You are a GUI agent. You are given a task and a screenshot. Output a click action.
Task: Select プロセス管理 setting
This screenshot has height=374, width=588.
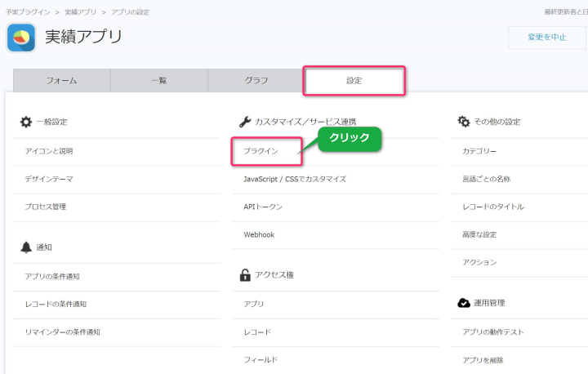[x=46, y=207]
